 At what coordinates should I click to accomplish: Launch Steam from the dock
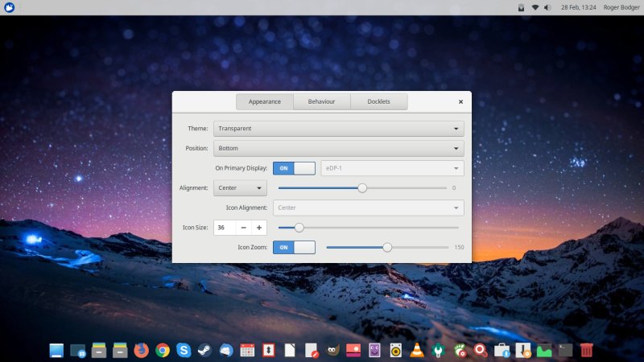coord(204,350)
